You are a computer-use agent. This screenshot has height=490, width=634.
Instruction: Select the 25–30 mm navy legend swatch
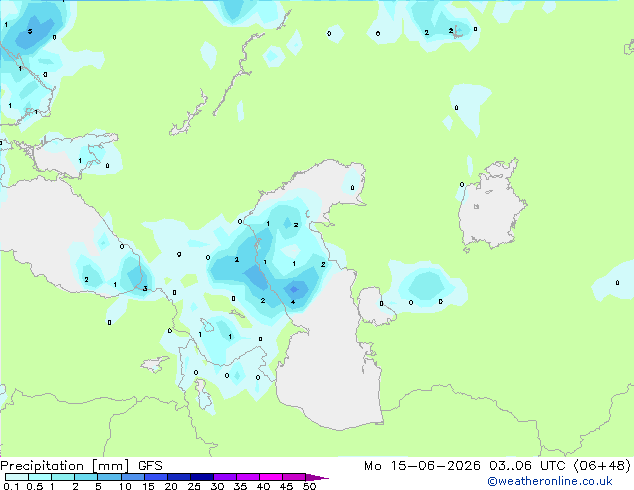pyautogui.click(x=201, y=477)
